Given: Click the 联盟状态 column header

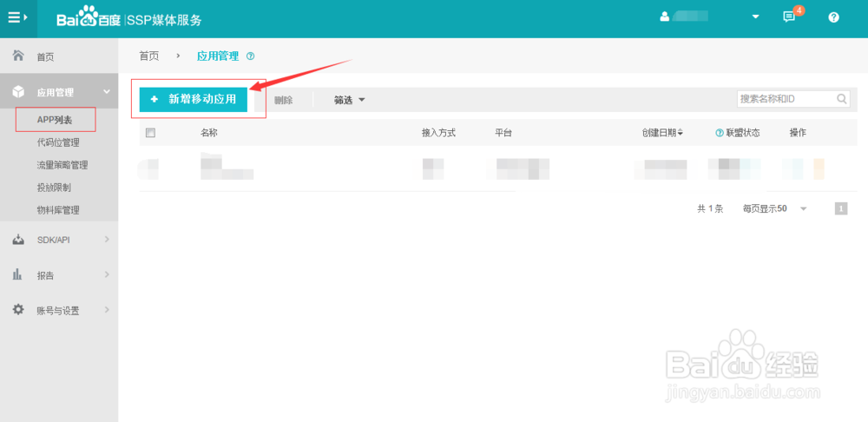Looking at the screenshot, I should 743,133.
